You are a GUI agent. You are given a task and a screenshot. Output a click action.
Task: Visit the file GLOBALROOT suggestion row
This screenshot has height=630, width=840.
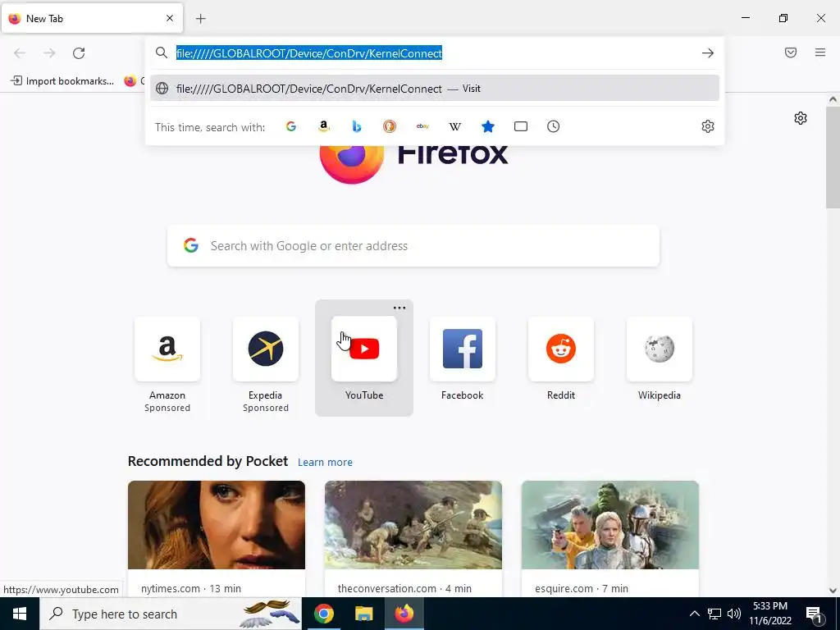(x=435, y=89)
